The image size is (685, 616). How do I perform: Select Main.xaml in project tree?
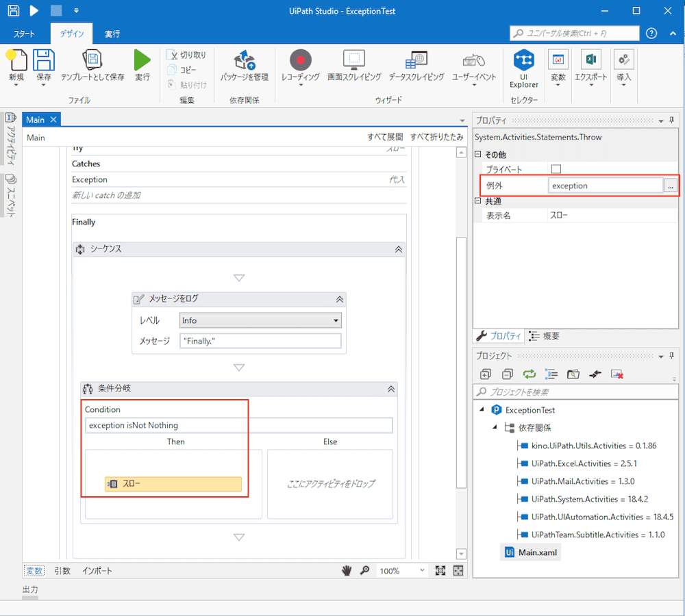pos(531,552)
